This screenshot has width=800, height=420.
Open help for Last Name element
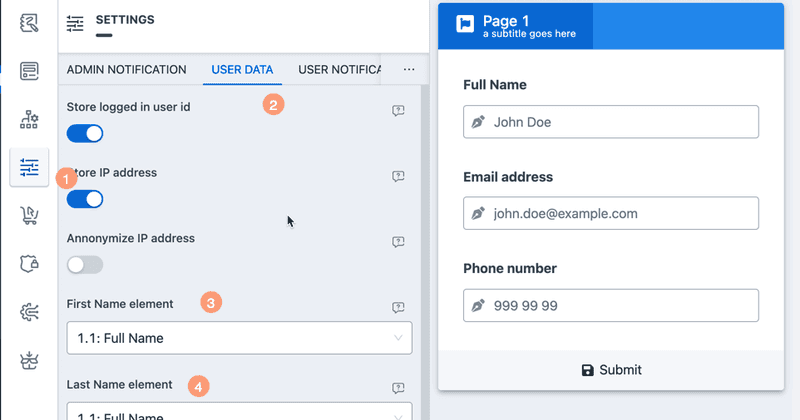pos(398,388)
